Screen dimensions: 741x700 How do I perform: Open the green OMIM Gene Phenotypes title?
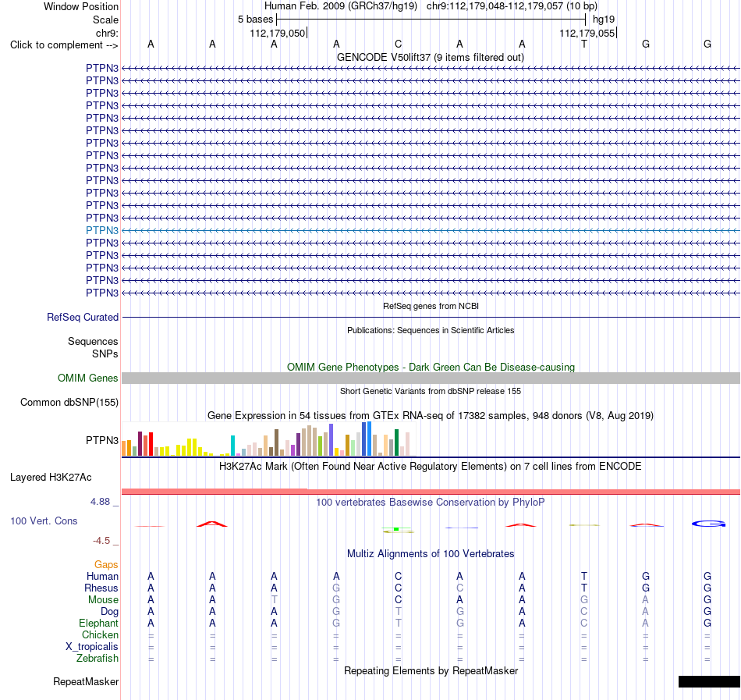point(431,368)
